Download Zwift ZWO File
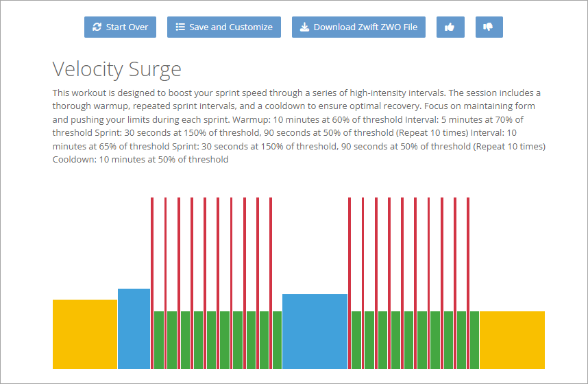588x384 pixels. (359, 27)
